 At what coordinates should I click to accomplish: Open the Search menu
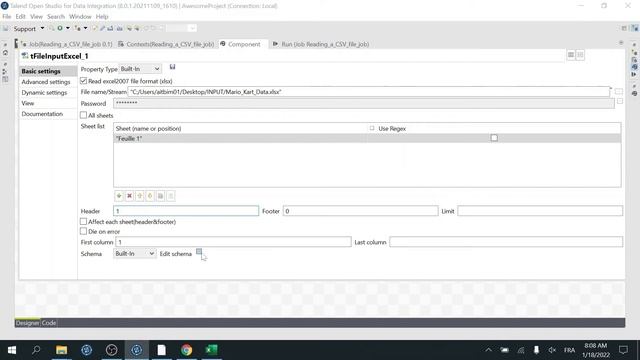[x=56, y=16]
